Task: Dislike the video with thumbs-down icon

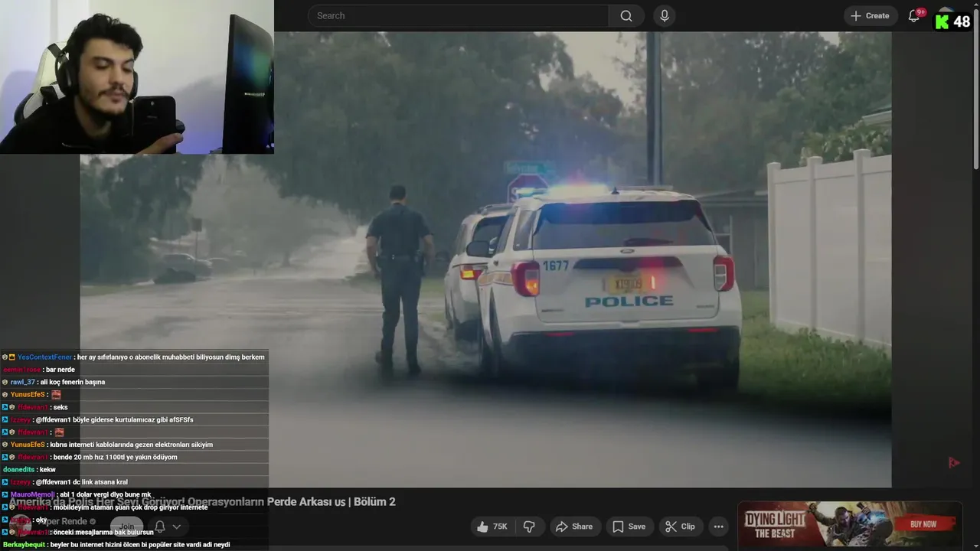Action: click(x=529, y=527)
